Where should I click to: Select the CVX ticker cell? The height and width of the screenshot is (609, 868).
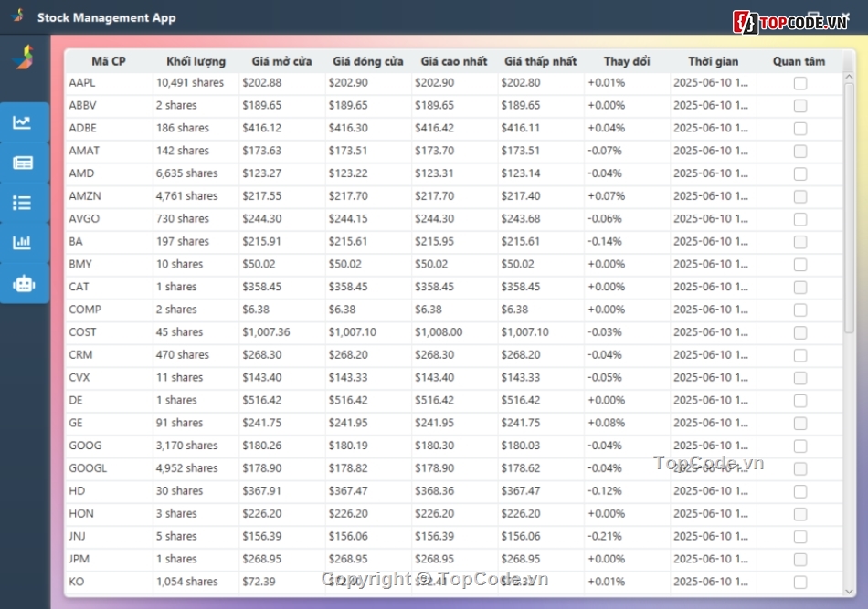[109, 378]
